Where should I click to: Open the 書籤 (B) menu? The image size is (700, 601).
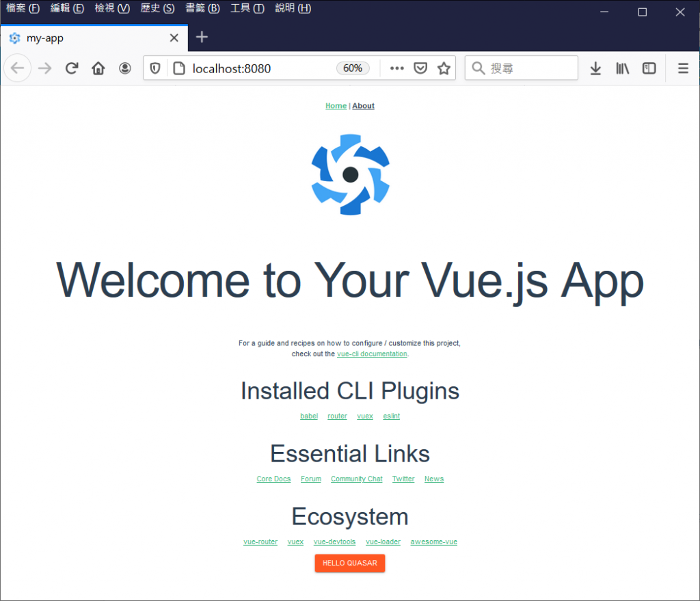[x=202, y=8]
